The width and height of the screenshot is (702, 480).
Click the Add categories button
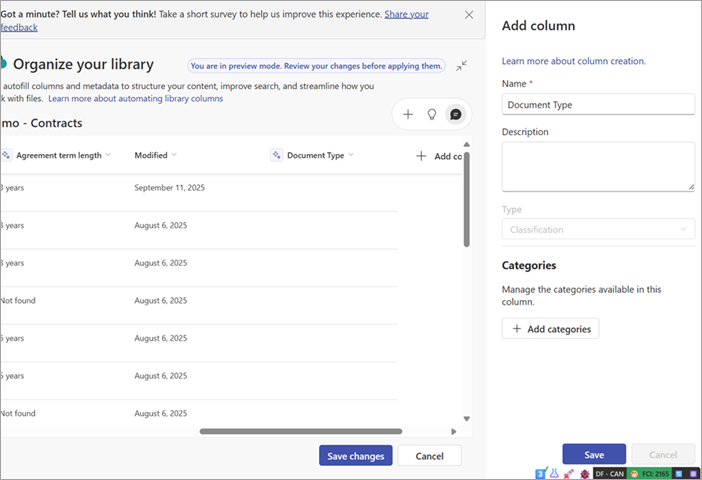click(550, 329)
